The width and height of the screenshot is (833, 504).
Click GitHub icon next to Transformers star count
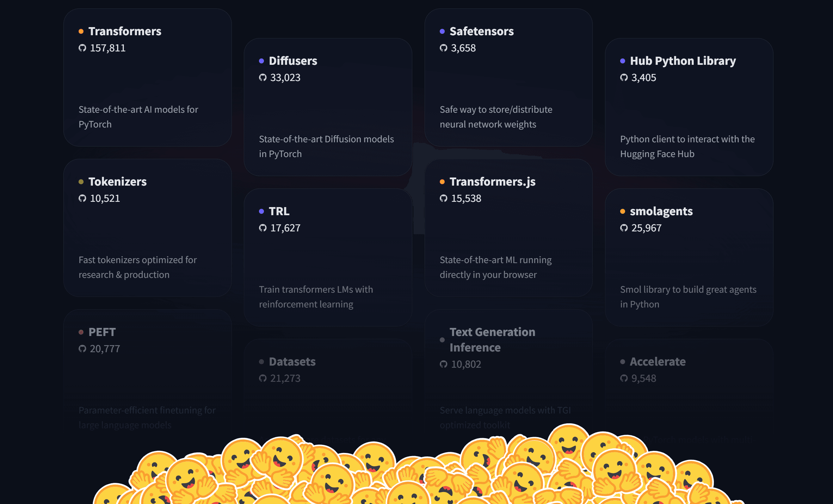[x=82, y=48]
